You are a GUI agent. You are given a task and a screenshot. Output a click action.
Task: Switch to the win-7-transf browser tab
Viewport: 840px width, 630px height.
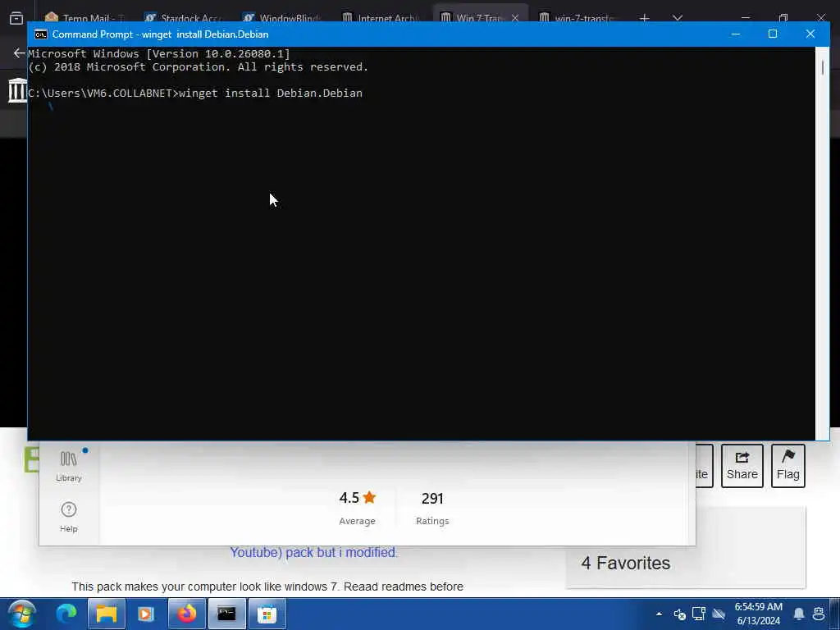pos(578,18)
